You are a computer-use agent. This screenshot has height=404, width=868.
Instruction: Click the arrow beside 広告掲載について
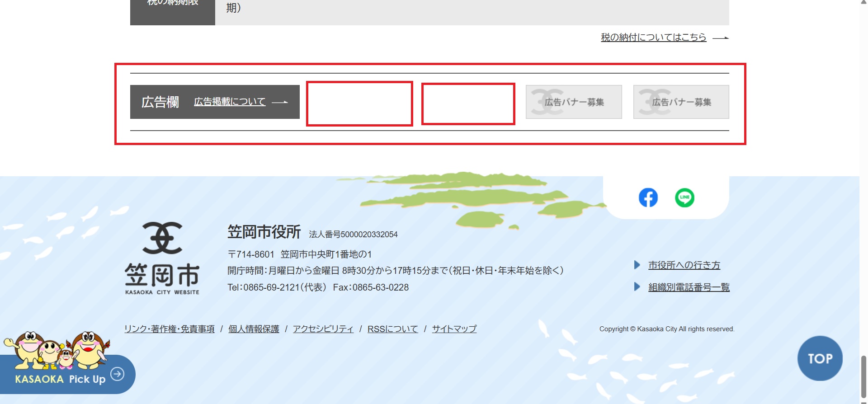click(x=280, y=102)
